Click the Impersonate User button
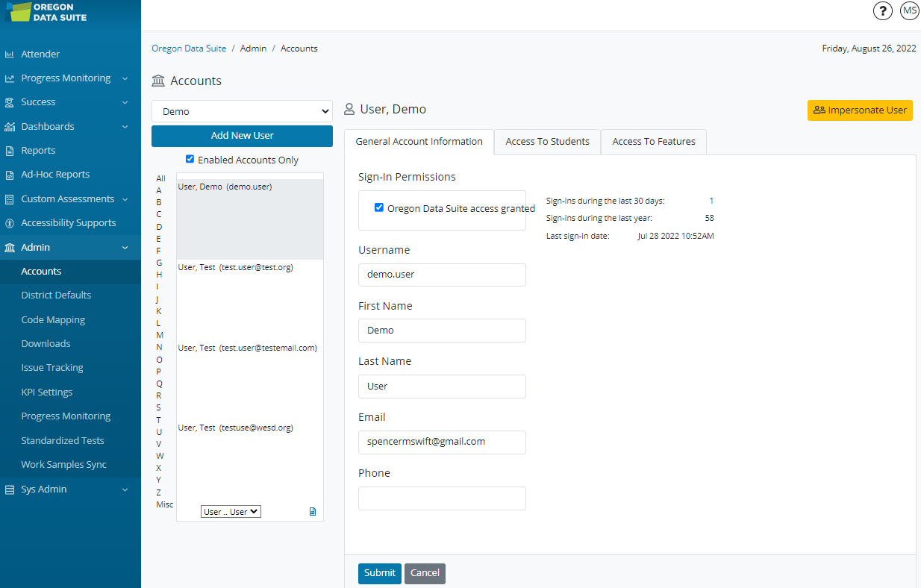The image size is (921, 588). click(860, 110)
